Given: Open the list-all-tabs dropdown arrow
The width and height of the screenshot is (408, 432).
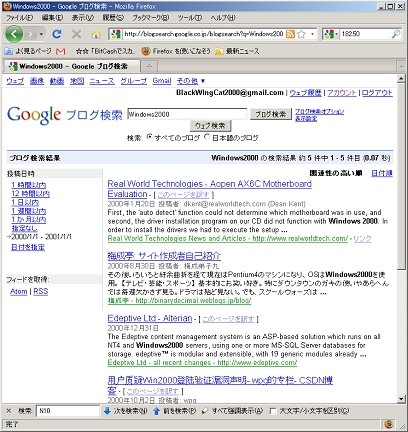Looking at the screenshot, I should coord(401,67).
